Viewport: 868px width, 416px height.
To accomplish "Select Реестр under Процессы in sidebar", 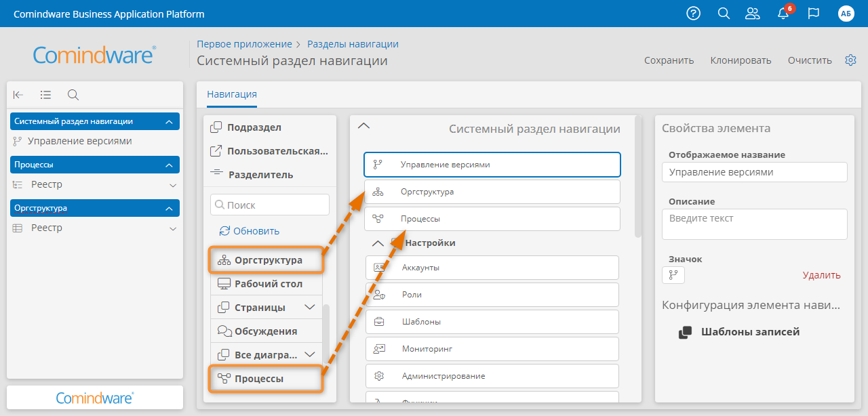I will point(47,184).
